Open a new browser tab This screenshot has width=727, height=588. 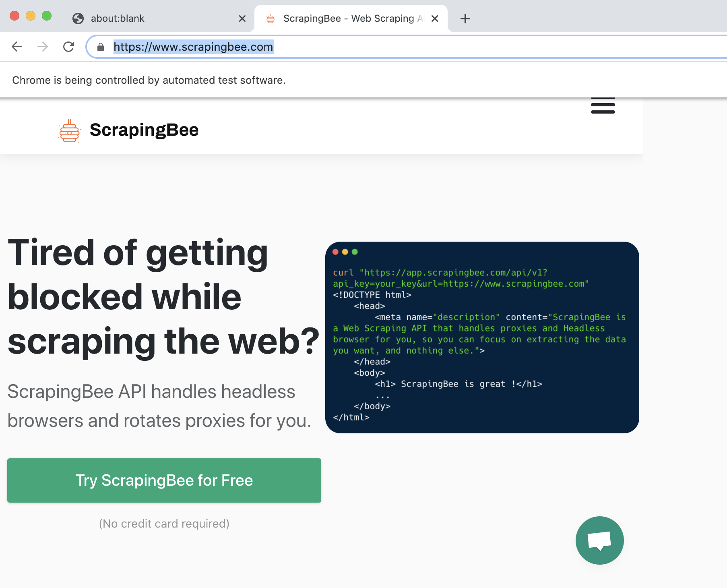[465, 18]
